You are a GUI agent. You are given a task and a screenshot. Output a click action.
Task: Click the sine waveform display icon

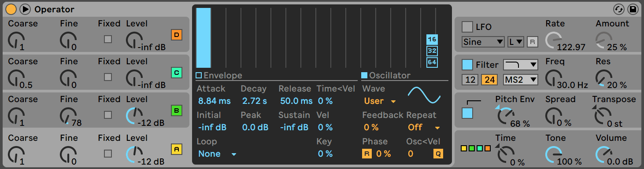[424, 95]
